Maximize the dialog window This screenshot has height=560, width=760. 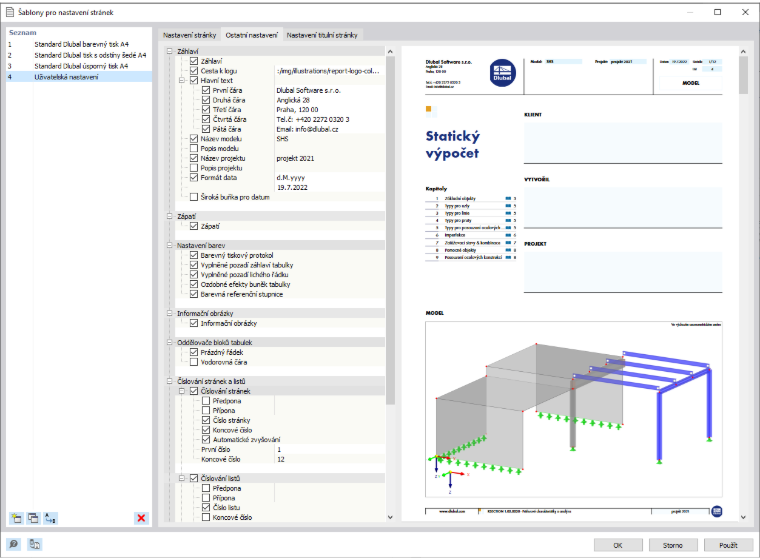717,12
